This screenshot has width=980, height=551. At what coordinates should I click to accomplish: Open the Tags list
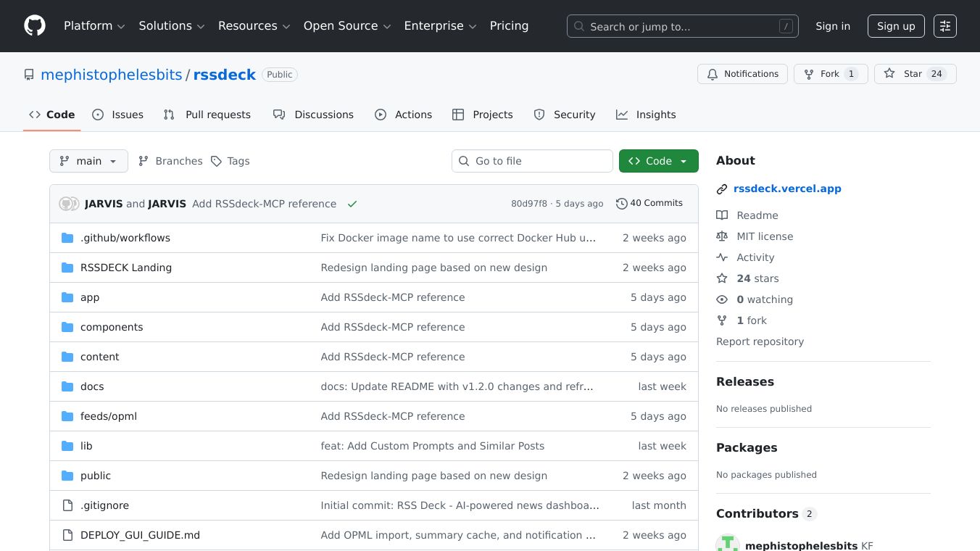pyautogui.click(x=230, y=161)
